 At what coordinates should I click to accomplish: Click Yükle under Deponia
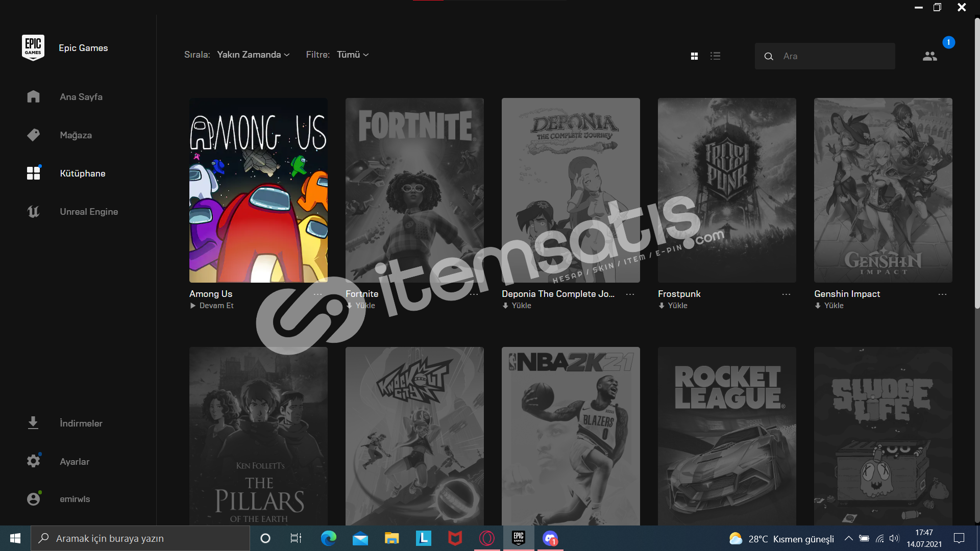517,306
